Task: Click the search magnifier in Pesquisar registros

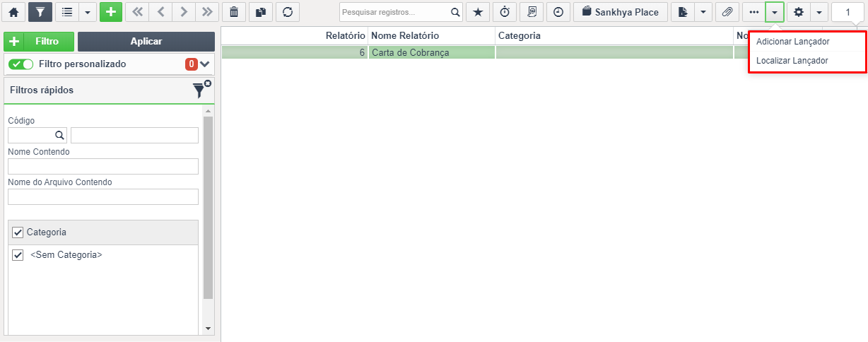Action: (456, 12)
